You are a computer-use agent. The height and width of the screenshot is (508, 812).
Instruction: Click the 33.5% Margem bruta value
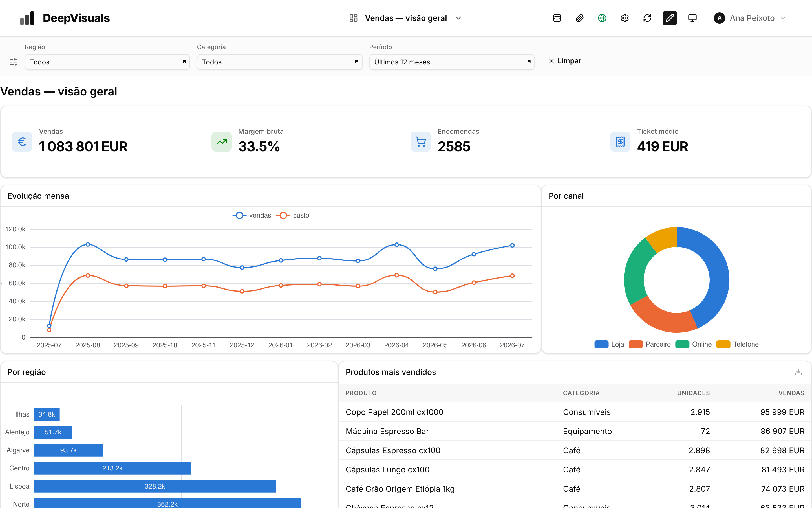tap(259, 146)
